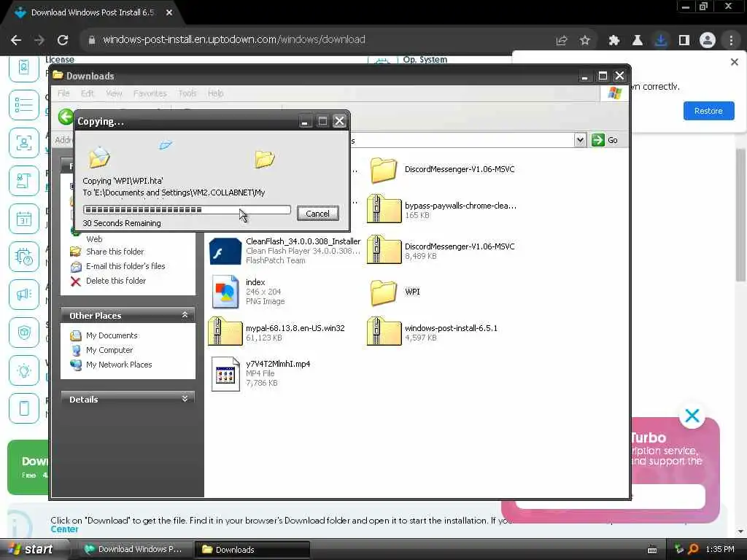Close the Turbo advertisement with X
Image resolution: width=747 pixels, height=560 pixels.
click(x=692, y=416)
